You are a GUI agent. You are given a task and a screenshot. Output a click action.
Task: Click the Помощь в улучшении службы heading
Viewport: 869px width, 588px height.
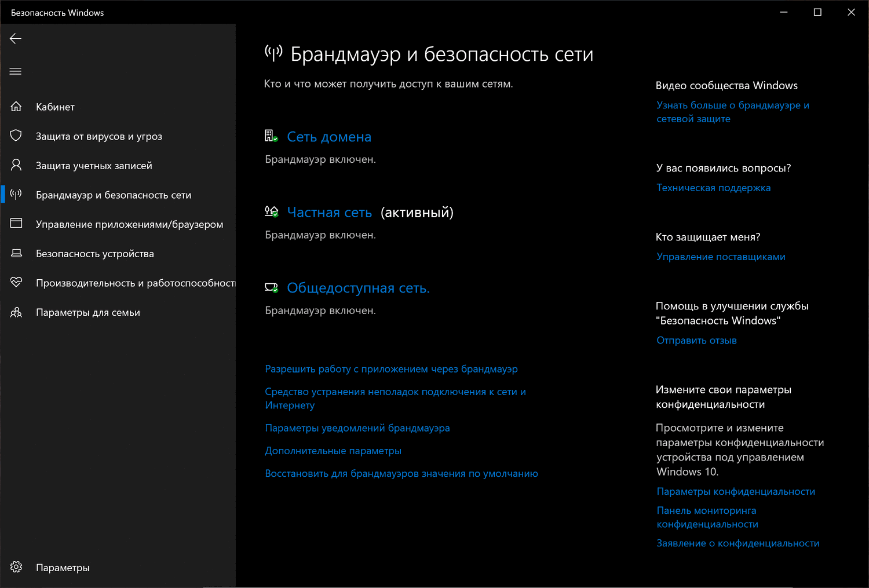click(x=732, y=313)
